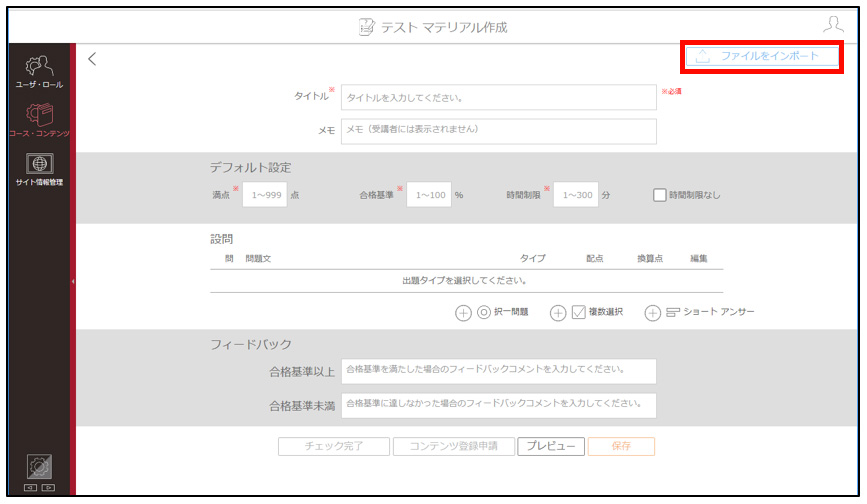Add a ショート アンサー question
Screen dimensions: 867x504
click(652, 313)
